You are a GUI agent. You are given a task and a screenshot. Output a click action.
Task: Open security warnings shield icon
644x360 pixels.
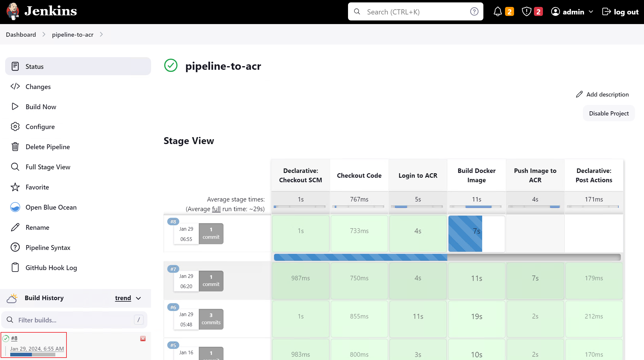(526, 12)
